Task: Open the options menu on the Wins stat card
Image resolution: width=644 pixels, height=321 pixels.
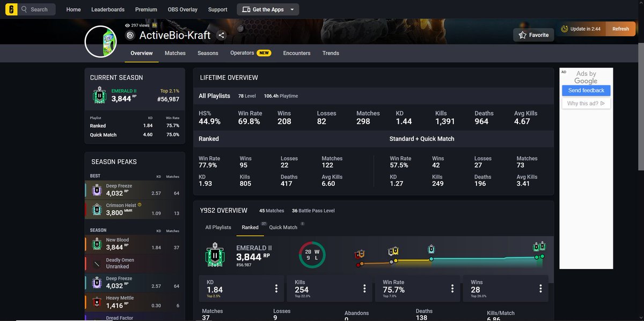Action: (x=540, y=288)
